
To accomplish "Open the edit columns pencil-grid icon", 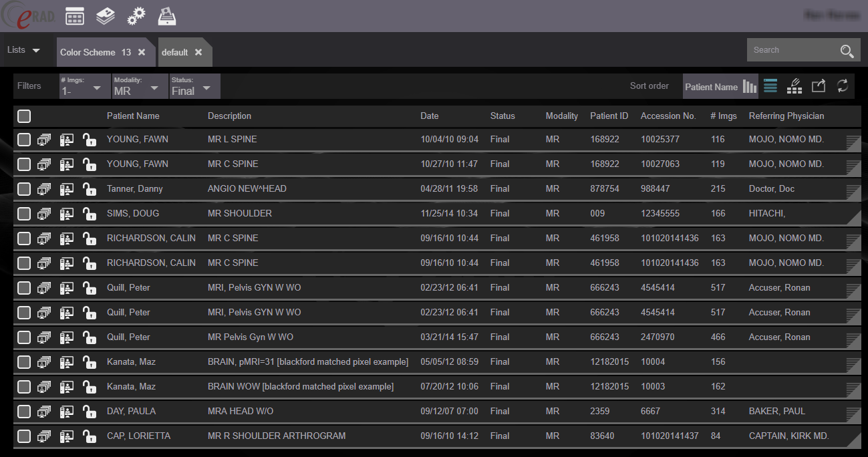I will (x=794, y=86).
